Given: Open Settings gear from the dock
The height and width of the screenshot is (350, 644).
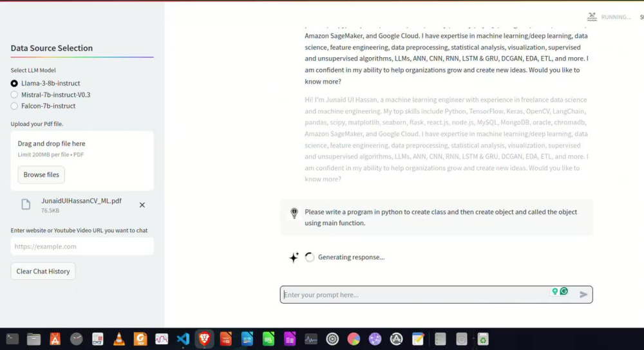Looking at the screenshot, I should pos(332,339).
